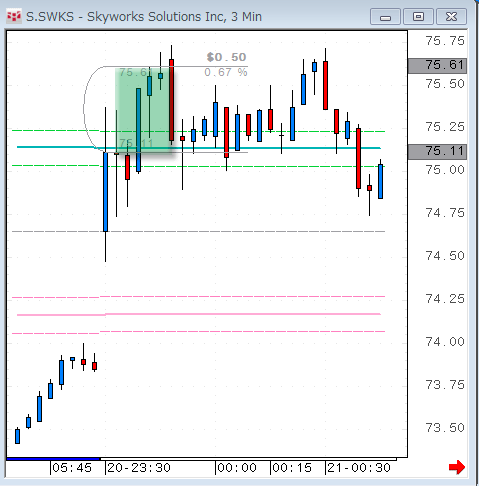Click the red scroll-right arrow below the price axis
This screenshot has height=486, width=479.
(x=457, y=467)
